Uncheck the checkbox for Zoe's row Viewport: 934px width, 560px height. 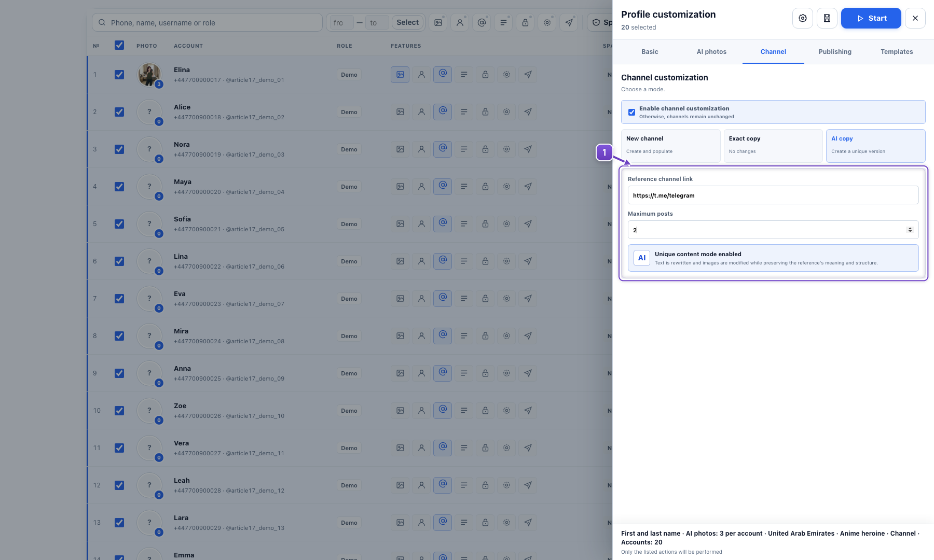pos(119,411)
